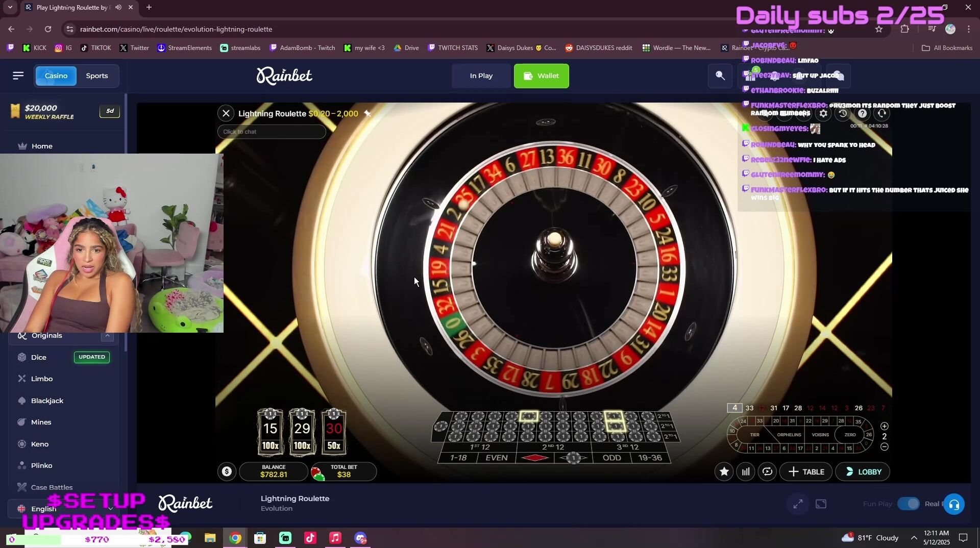This screenshot has height=548, width=980.
Task: Open game settings gear icon
Action: point(823,113)
